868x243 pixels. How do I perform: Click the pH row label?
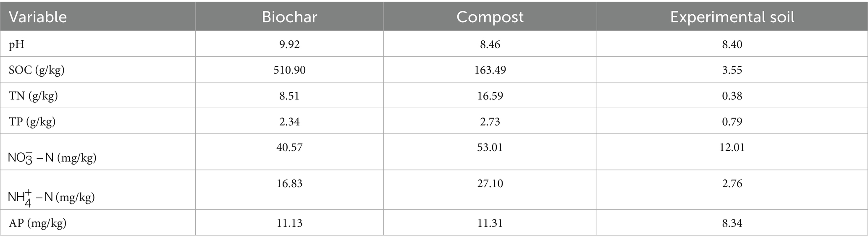coord(17,44)
